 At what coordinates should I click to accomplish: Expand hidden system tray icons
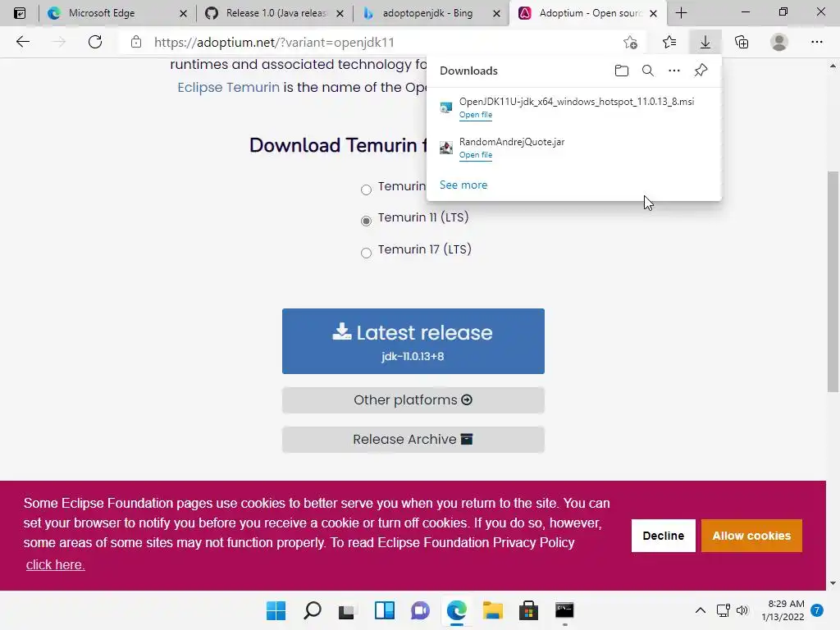click(701, 610)
